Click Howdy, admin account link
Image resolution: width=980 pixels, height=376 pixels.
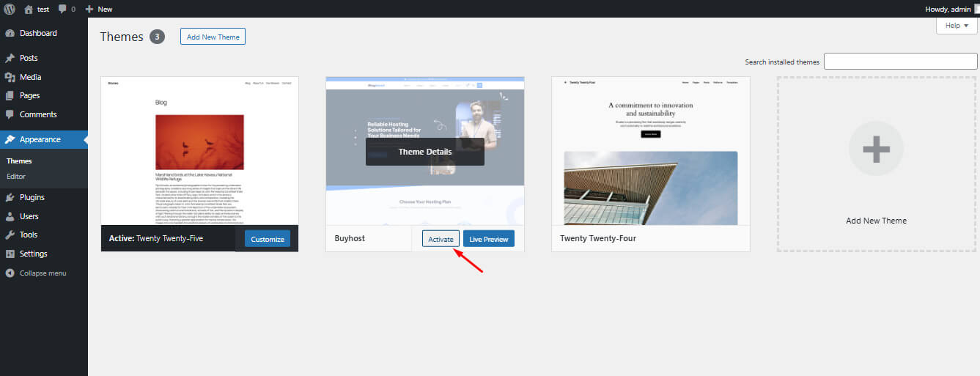pyautogui.click(x=948, y=9)
